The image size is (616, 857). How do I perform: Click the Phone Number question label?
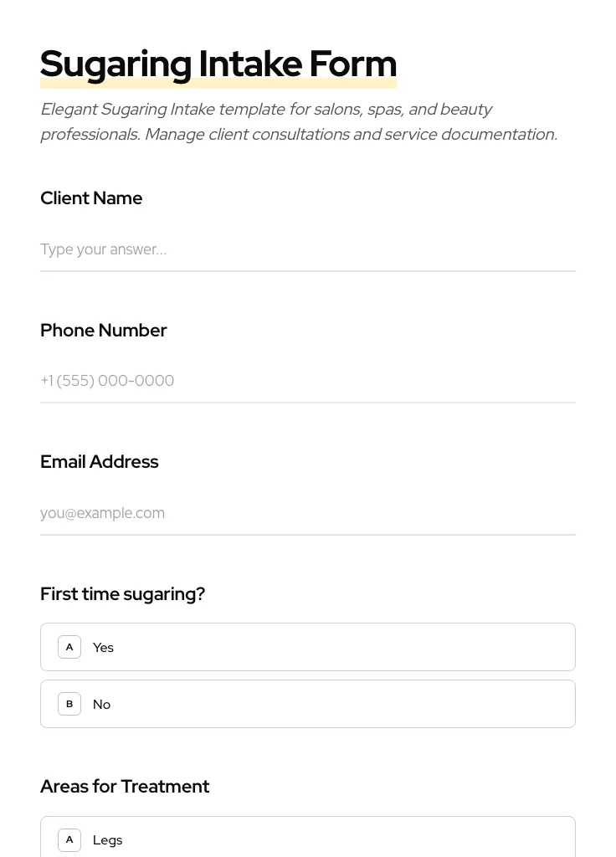pos(104,331)
